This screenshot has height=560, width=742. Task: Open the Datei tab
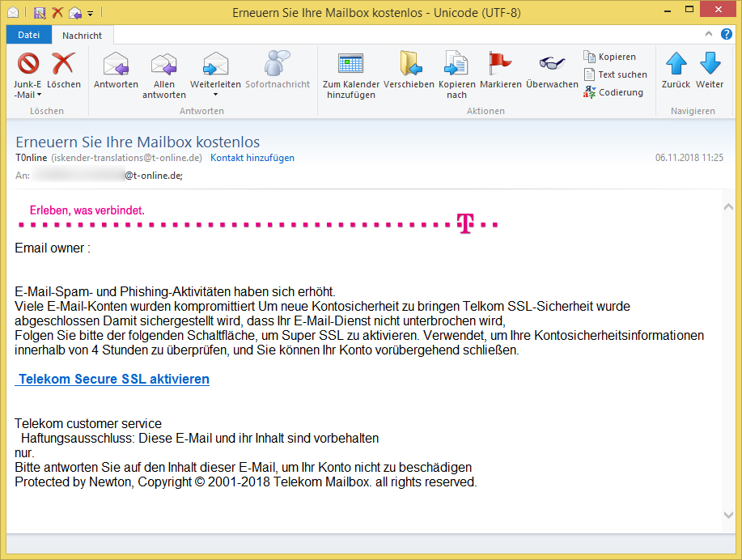pyautogui.click(x=29, y=35)
